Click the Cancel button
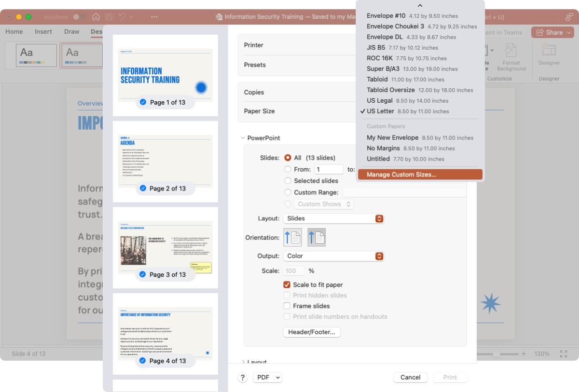Viewport: 579px width, 392px height. [411, 378]
